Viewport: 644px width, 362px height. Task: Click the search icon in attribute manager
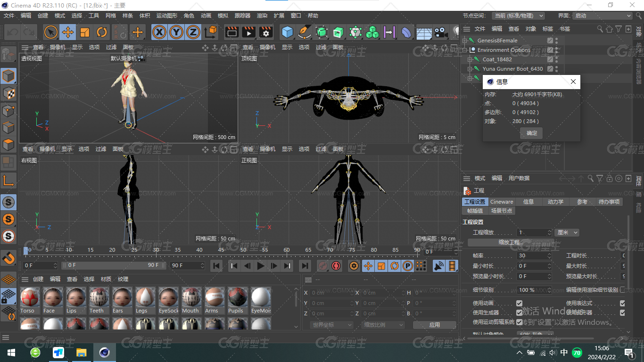pyautogui.click(x=590, y=179)
